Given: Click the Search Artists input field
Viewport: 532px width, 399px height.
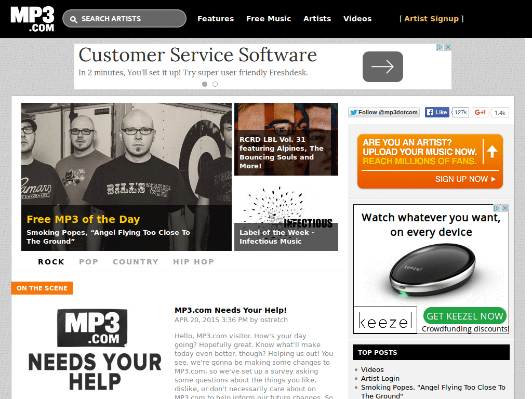Looking at the screenshot, I should pos(124,19).
